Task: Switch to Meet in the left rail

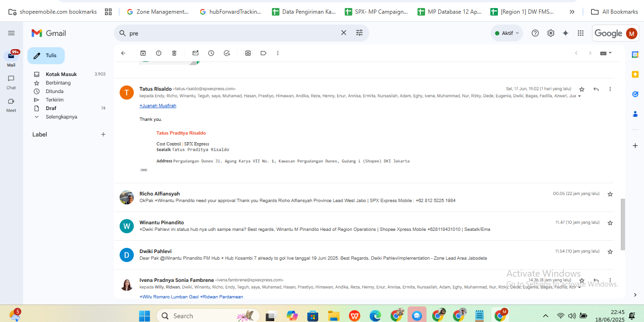Action: click(11, 105)
